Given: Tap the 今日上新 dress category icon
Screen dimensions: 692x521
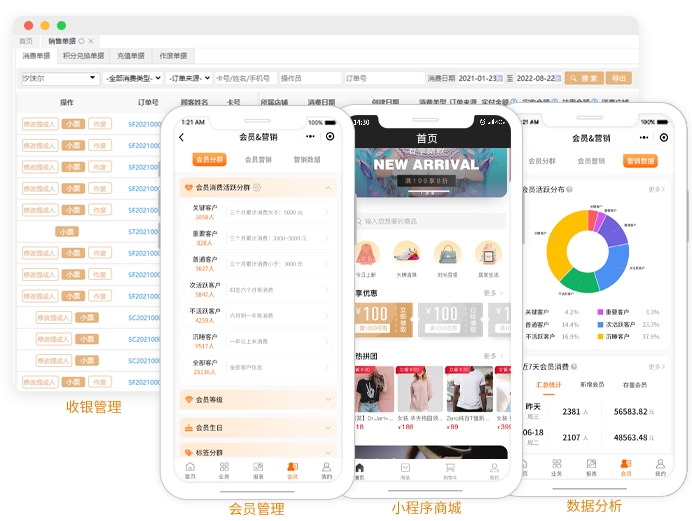Looking at the screenshot, I should tap(366, 253).
